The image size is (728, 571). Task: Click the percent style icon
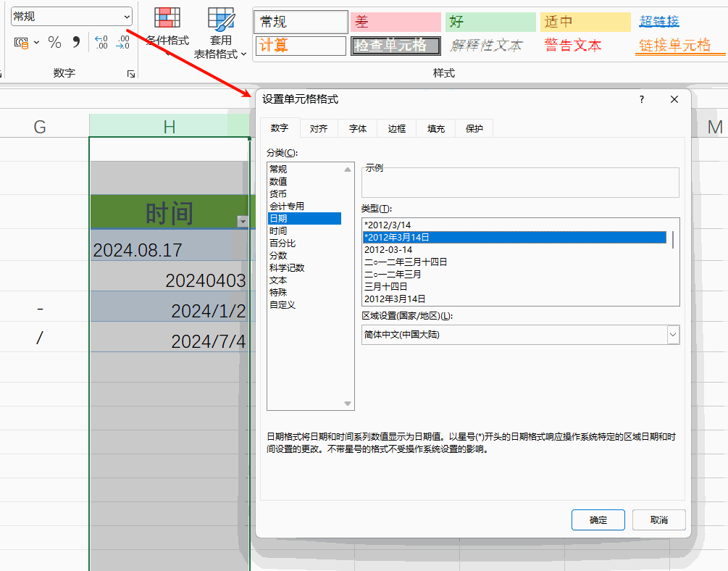54,43
